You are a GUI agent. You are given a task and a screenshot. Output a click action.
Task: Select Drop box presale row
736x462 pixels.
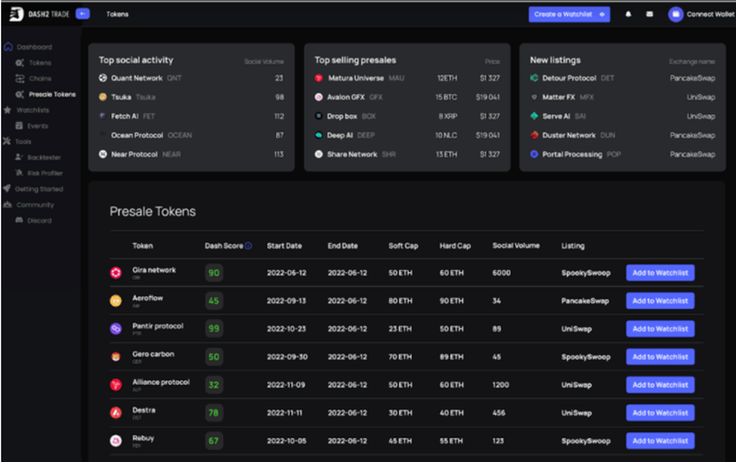pyautogui.click(x=407, y=116)
